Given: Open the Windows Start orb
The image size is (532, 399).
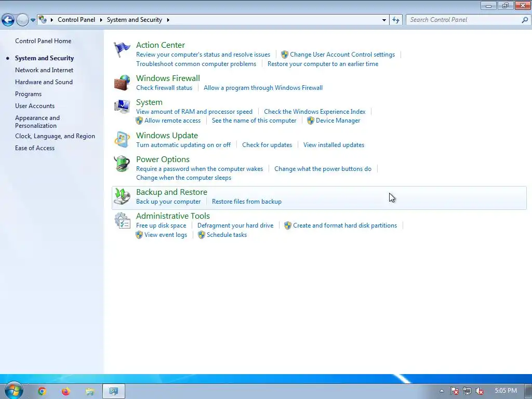Looking at the screenshot, I should tap(14, 391).
